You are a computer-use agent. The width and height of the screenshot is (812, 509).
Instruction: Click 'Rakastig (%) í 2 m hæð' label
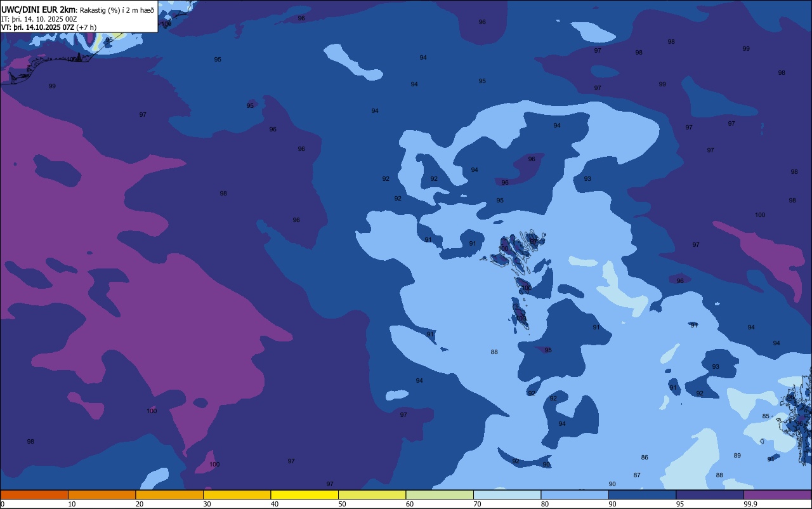[117, 10]
